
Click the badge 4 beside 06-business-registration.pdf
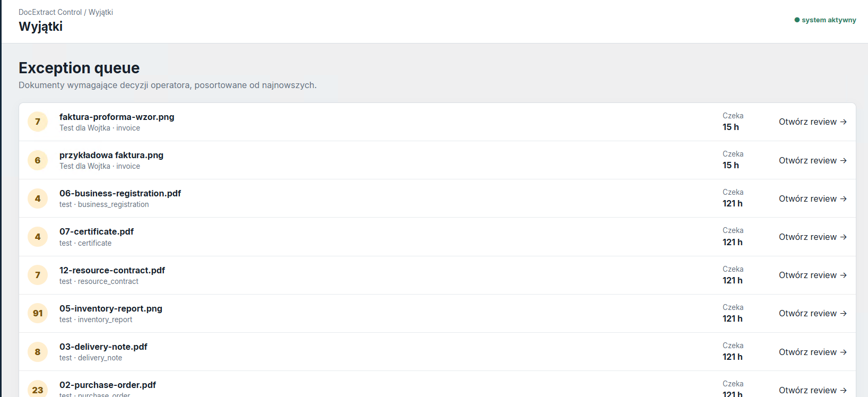38,198
